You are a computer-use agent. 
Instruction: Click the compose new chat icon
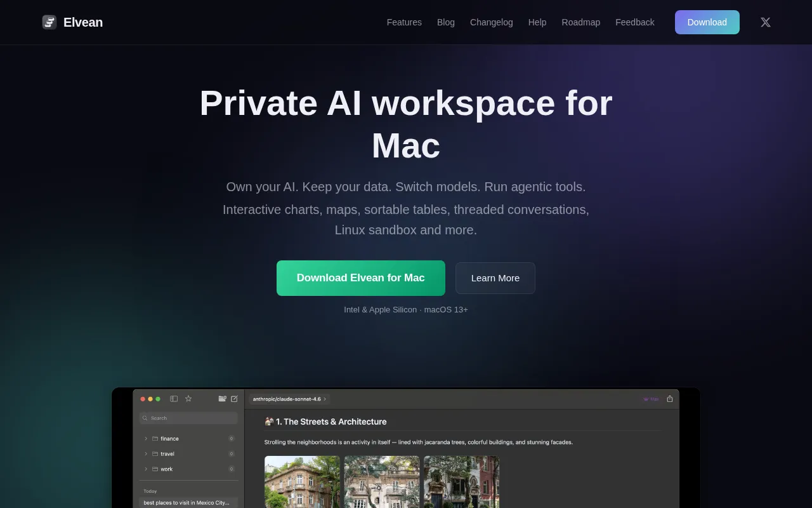[x=234, y=399]
